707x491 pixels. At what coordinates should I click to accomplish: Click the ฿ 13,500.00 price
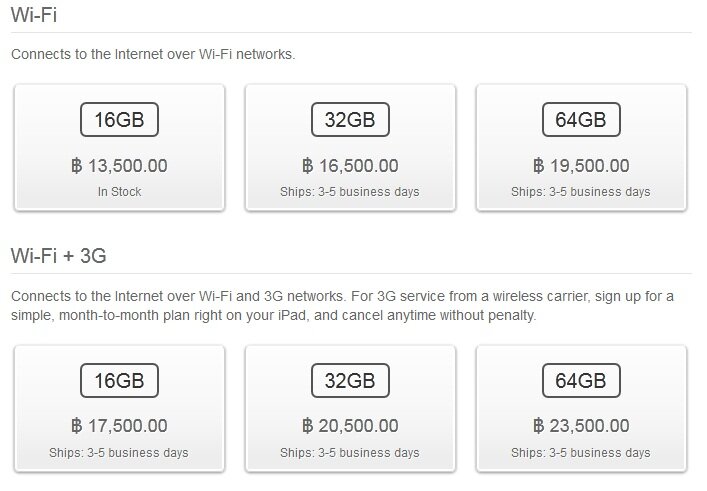pyautogui.click(x=119, y=166)
